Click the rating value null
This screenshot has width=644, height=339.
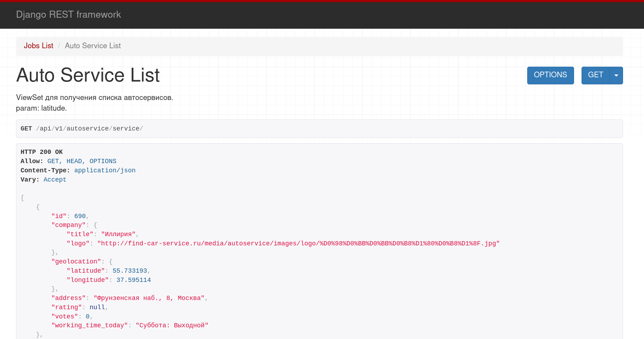pos(97,307)
